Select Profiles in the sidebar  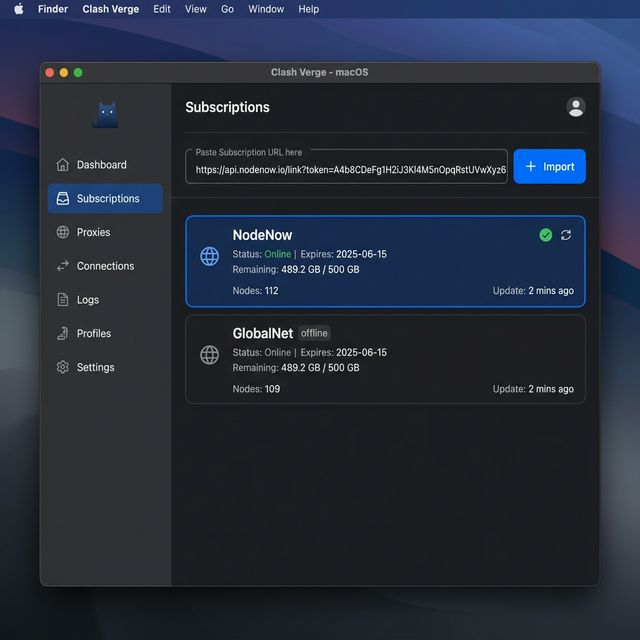(94, 333)
